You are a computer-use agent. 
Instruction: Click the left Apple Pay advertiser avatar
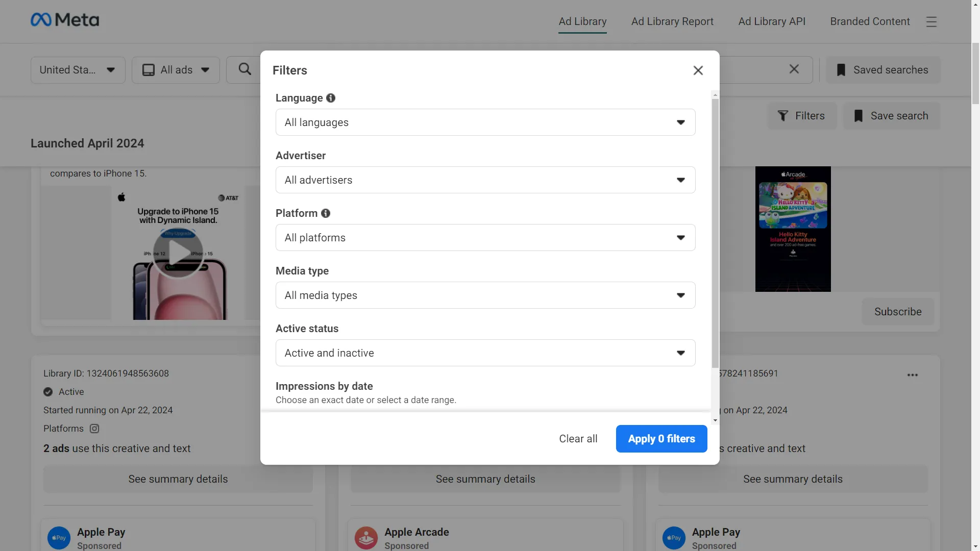[59, 538]
